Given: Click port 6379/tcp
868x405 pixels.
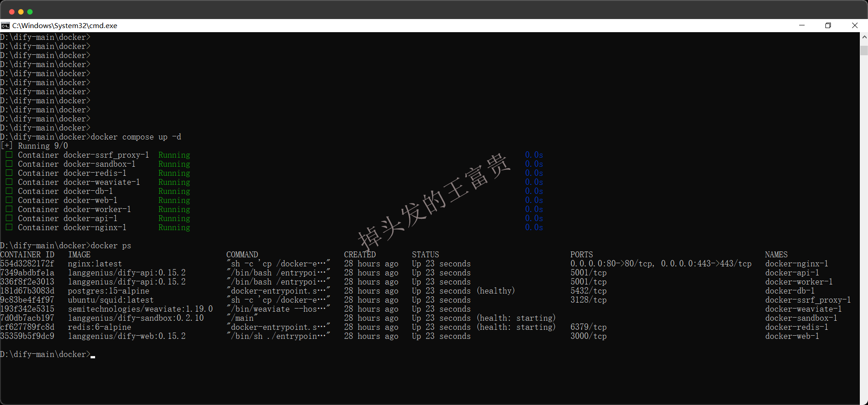Looking at the screenshot, I should click(589, 327).
